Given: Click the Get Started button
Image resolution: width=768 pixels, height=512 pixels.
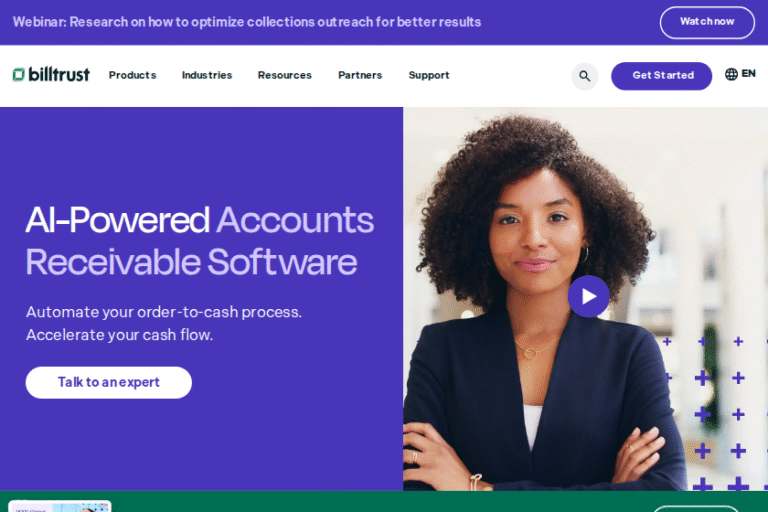Looking at the screenshot, I should [661, 76].
